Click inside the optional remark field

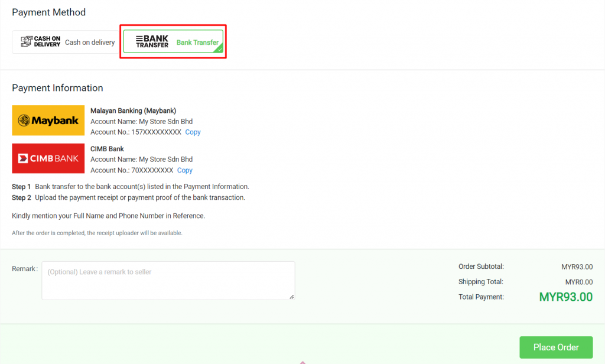(168, 279)
